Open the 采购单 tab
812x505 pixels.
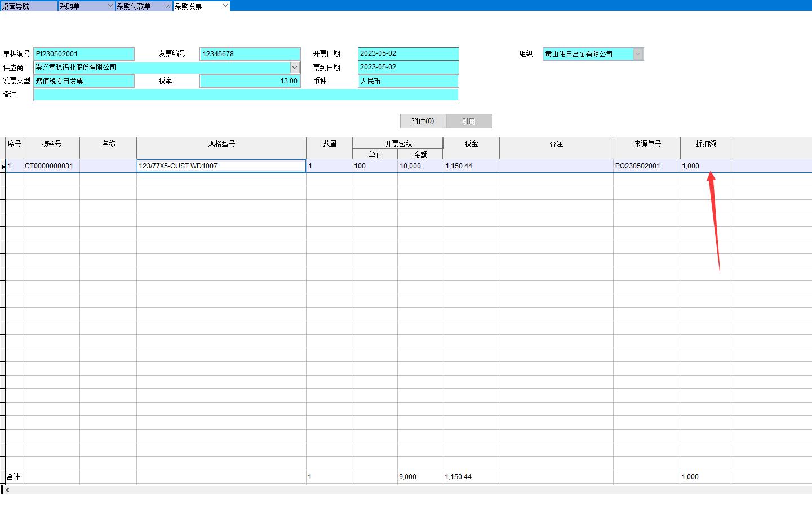click(x=79, y=6)
